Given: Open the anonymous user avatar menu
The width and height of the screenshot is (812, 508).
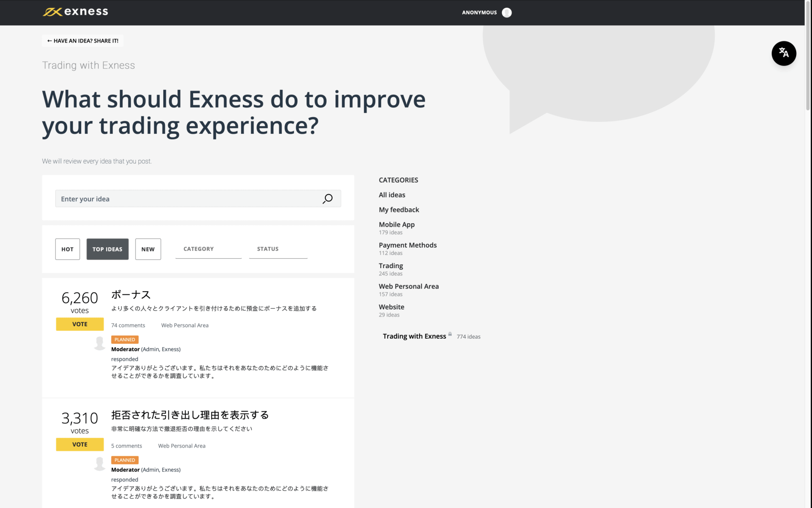Looking at the screenshot, I should [506, 12].
